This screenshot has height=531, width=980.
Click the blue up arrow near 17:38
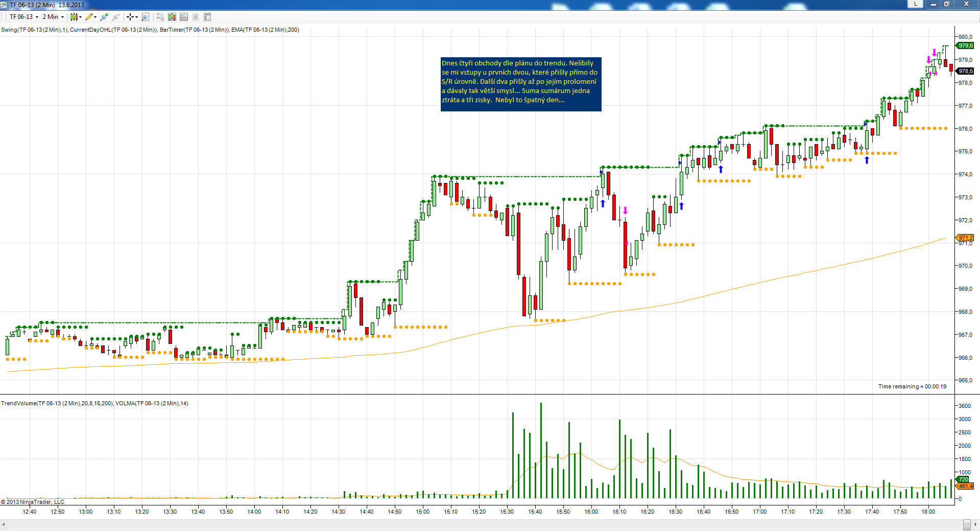(x=867, y=160)
